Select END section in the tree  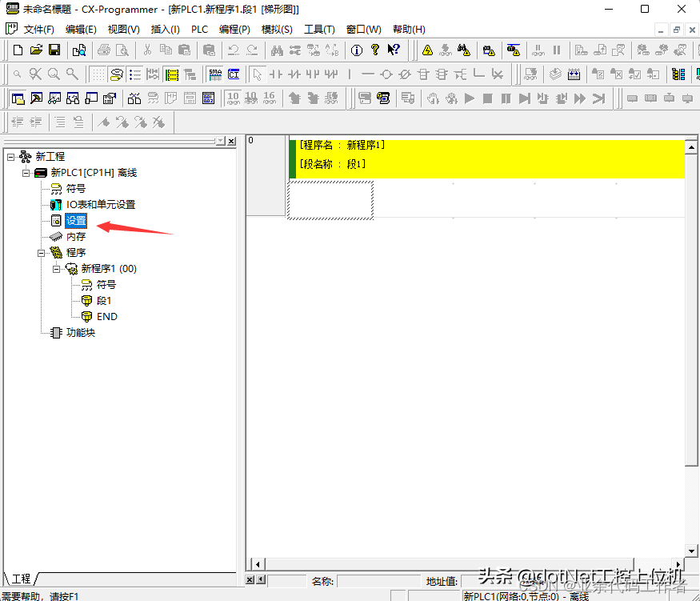pyautogui.click(x=106, y=317)
